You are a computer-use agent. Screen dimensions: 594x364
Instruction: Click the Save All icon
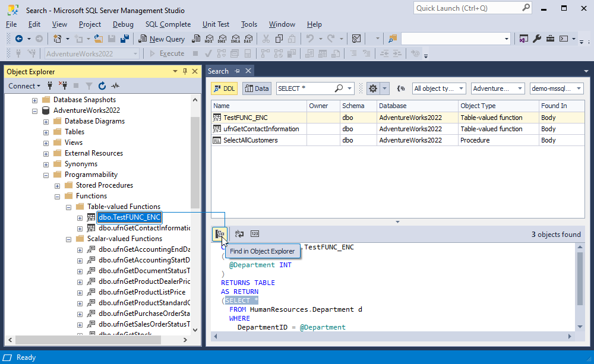(124, 39)
